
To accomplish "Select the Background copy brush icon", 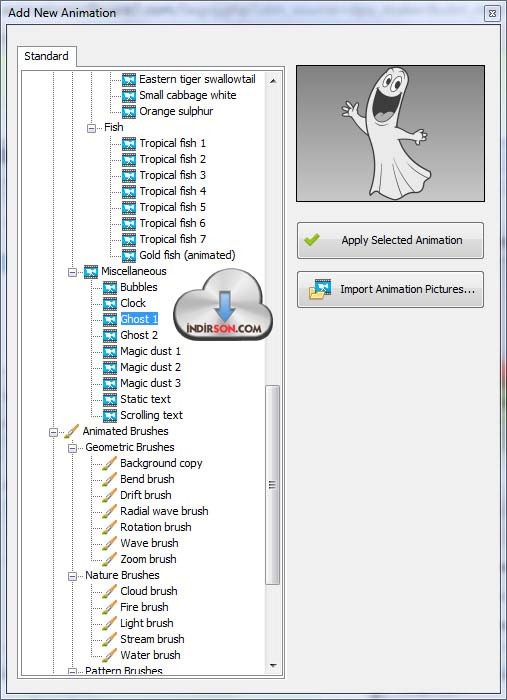I will click(110, 463).
